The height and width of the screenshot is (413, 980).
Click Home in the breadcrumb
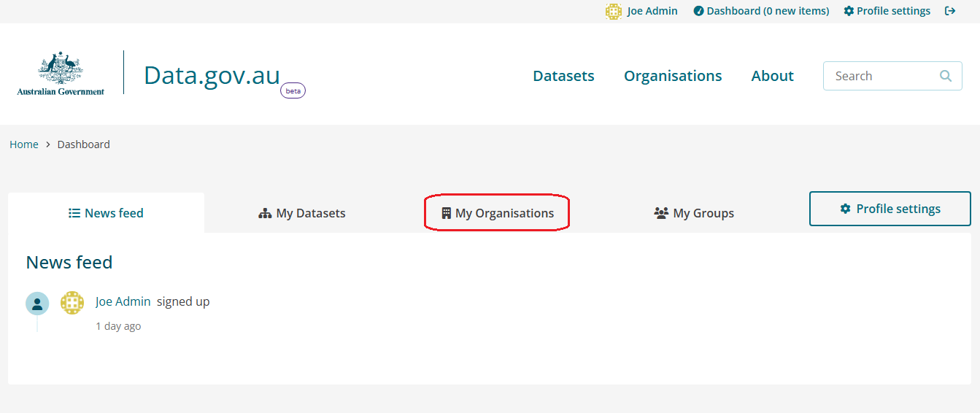[24, 144]
